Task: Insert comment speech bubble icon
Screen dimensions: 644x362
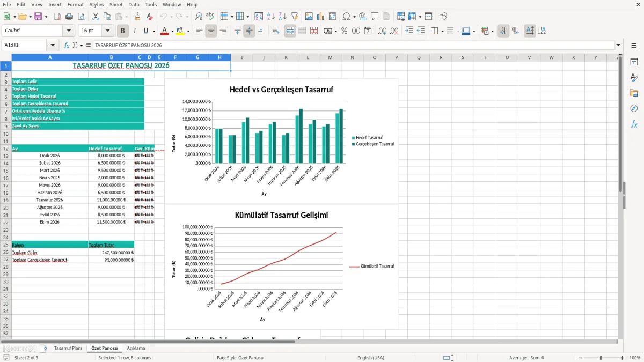Action: point(375,17)
